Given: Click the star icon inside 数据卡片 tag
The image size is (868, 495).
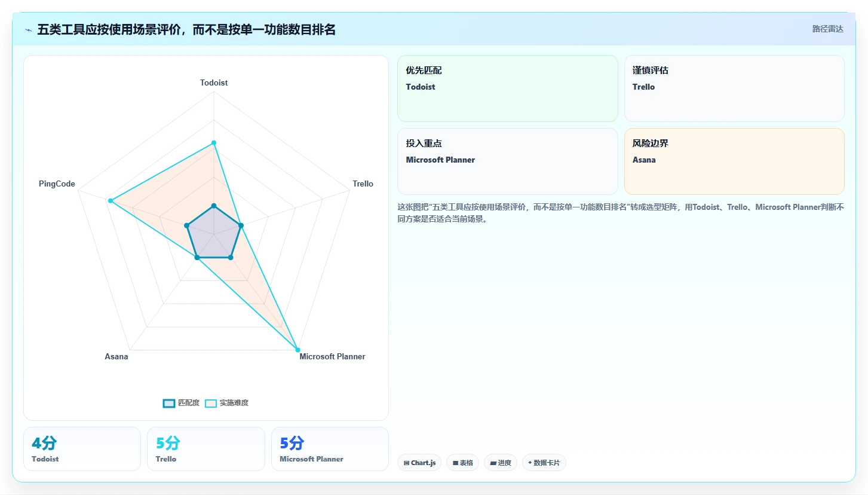Looking at the screenshot, I should [x=530, y=463].
